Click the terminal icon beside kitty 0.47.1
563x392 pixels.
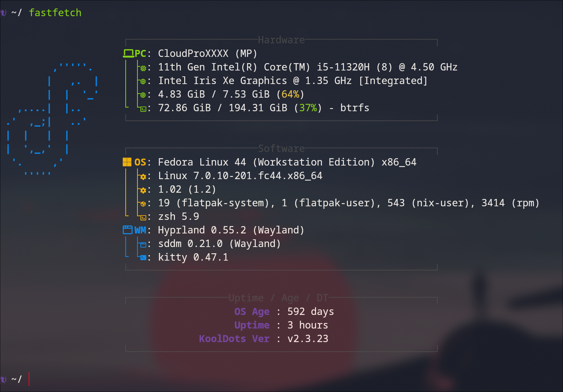tap(143, 258)
